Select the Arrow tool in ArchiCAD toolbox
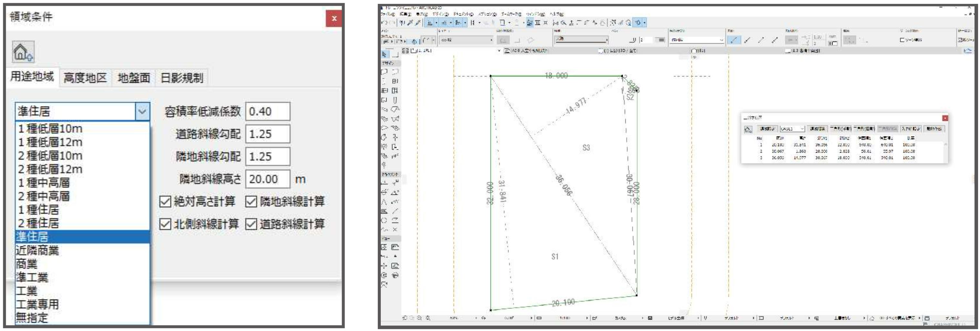 385,55
